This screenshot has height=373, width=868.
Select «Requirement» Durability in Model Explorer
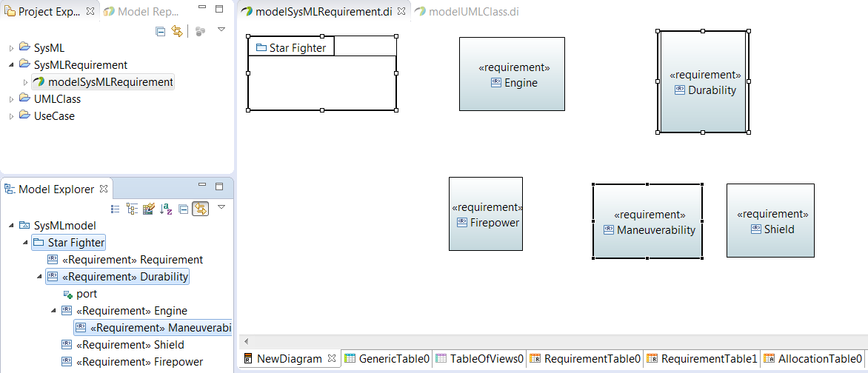[117, 277]
